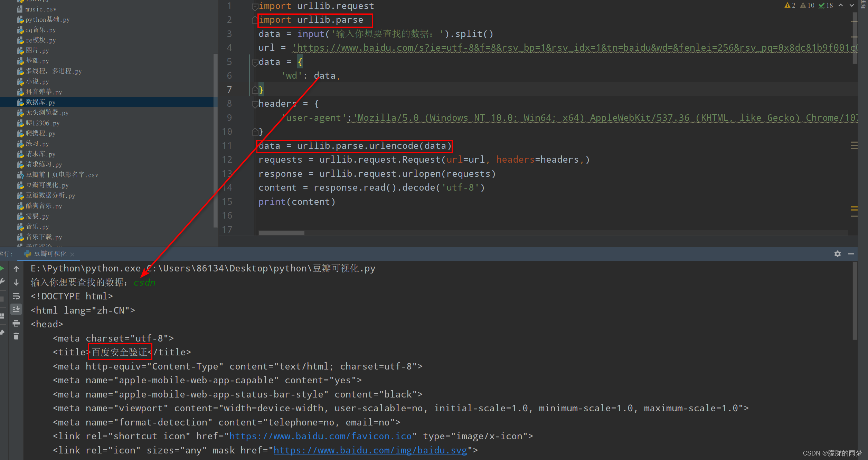868x460 pixels.
Task: Collapse the import block fold on line 1
Action: [x=255, y=6]
